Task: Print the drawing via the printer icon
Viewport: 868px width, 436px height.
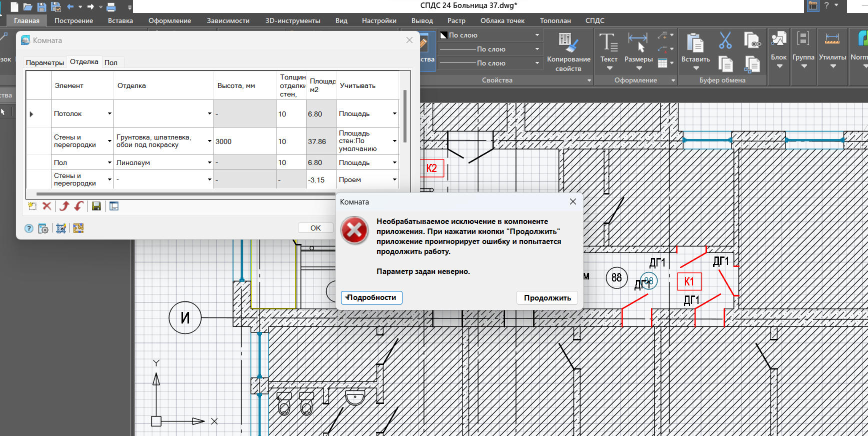Action: tap(111, 6)
